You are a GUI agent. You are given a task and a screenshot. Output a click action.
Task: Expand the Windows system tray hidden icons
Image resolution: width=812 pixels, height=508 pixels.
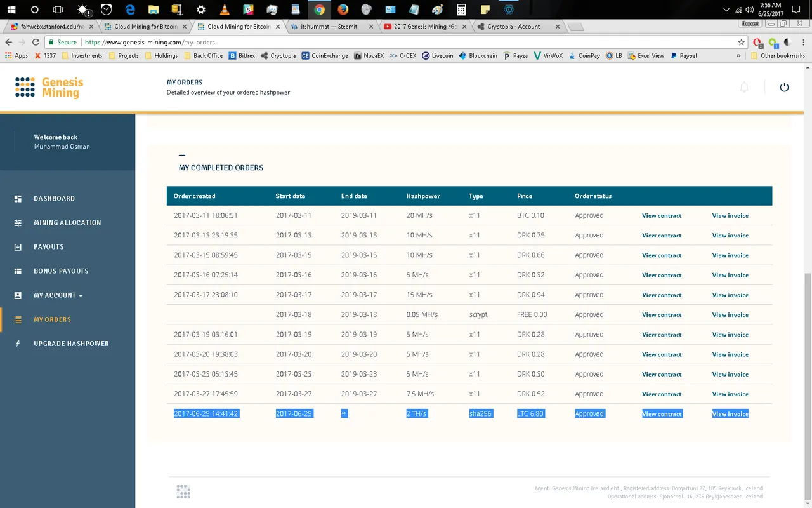point(726,10)
